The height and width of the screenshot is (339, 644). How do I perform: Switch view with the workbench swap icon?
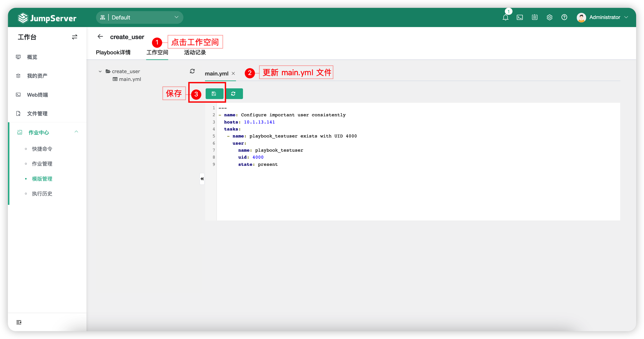coord(74,37)
